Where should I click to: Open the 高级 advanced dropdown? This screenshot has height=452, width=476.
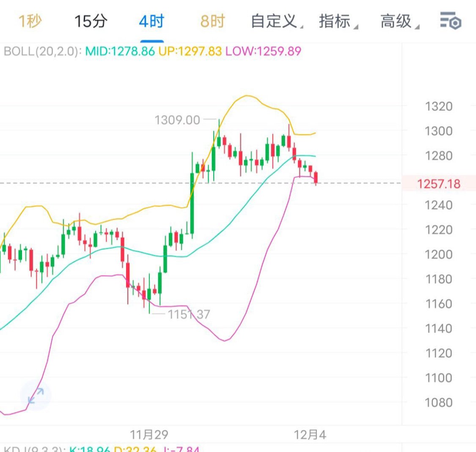coord(399,21)
